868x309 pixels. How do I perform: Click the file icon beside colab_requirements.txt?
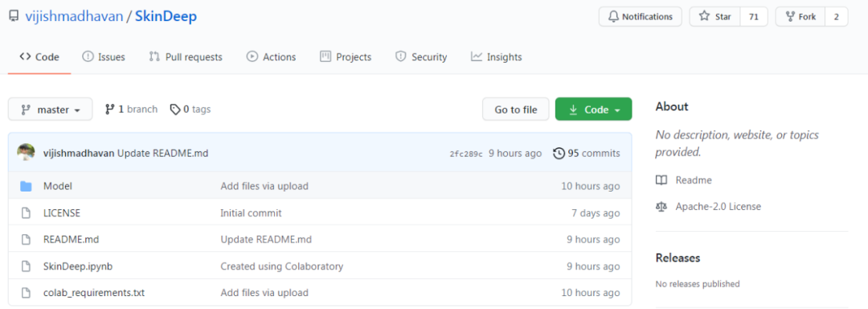click(x=26, y=292)
